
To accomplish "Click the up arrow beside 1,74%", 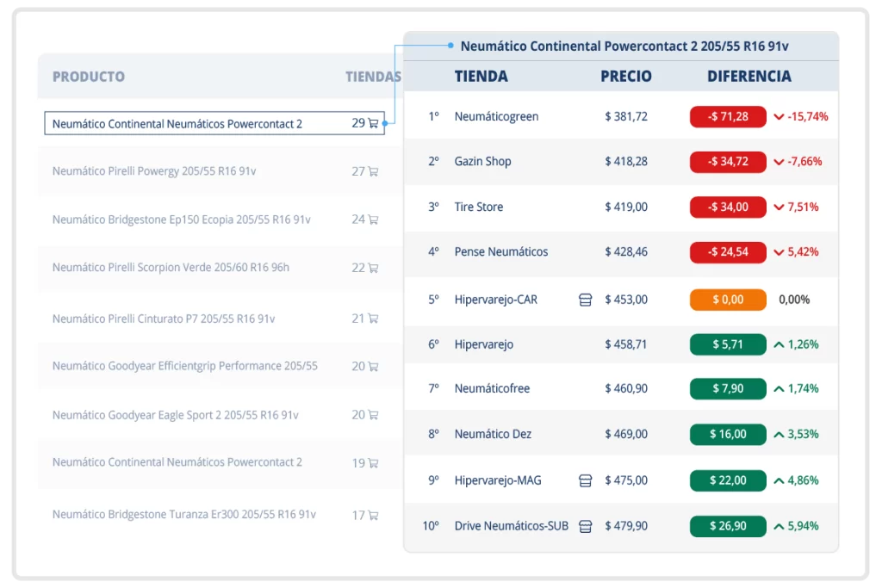I will click(779, 388).
